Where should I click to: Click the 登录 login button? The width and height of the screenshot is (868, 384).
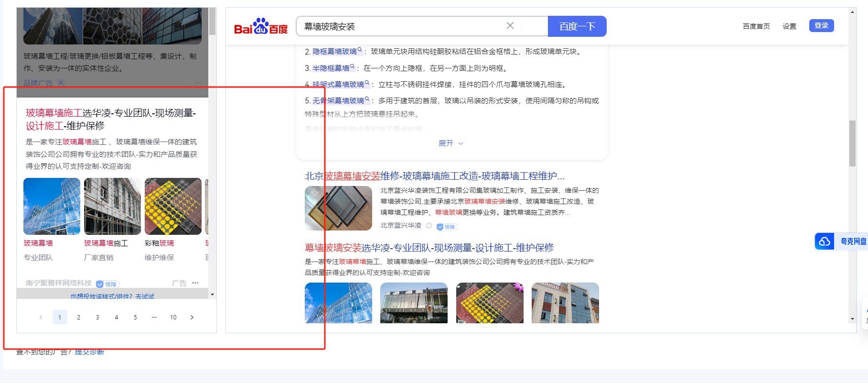[x=821, y=26]
